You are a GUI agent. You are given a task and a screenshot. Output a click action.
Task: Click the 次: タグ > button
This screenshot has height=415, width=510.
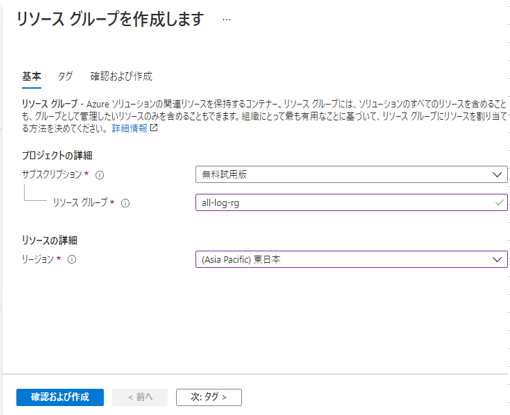coord(209,397)
